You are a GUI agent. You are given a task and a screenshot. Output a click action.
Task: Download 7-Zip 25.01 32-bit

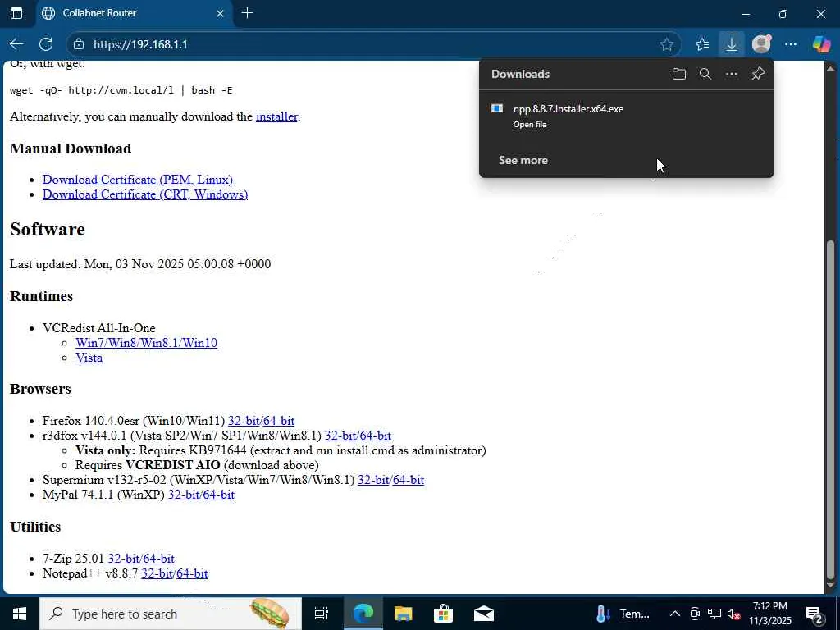[124, 559]
